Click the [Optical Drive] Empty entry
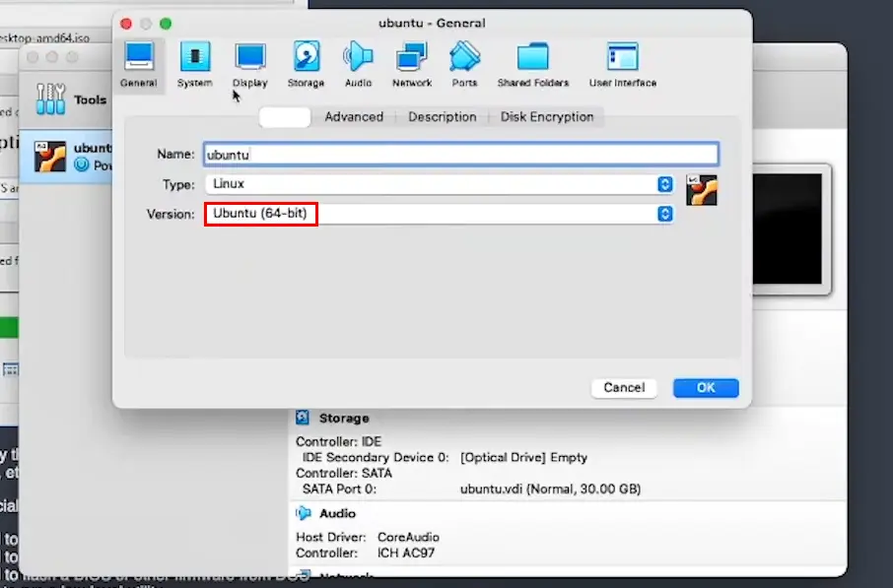893x588 pixels. pos(523,457)
